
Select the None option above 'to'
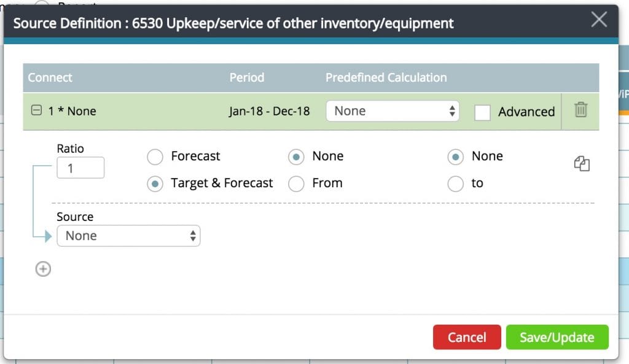click(455, 157)
